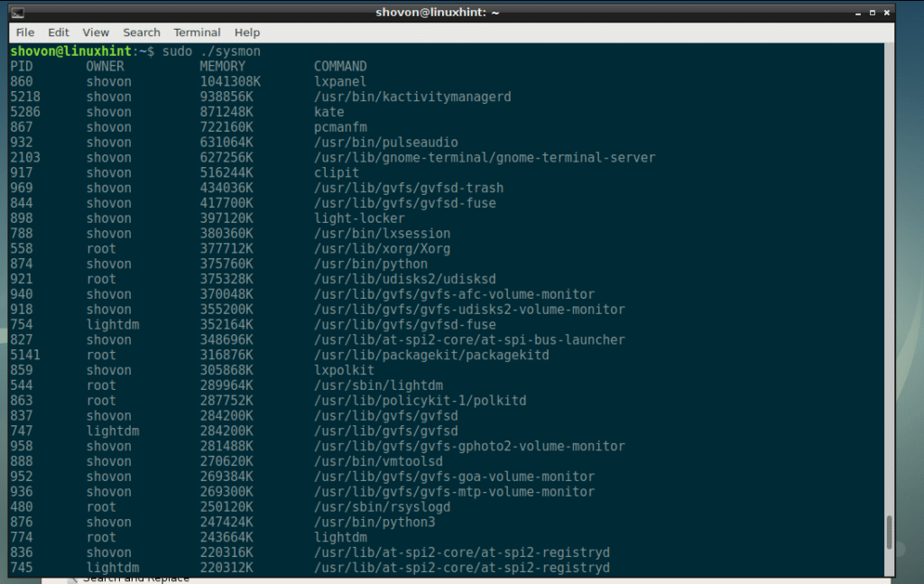Click at-spi-bus-launcher command path
Screen dimensions: 924x584
(x=469, y=340)
